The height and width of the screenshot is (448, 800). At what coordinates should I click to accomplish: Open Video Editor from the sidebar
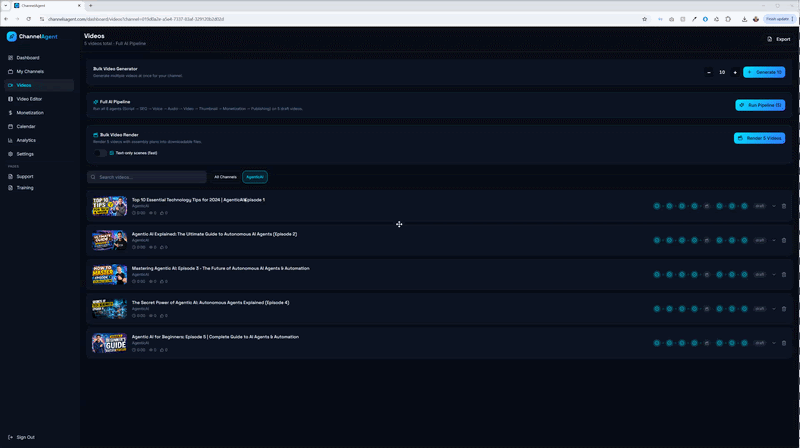click(29, 99)
